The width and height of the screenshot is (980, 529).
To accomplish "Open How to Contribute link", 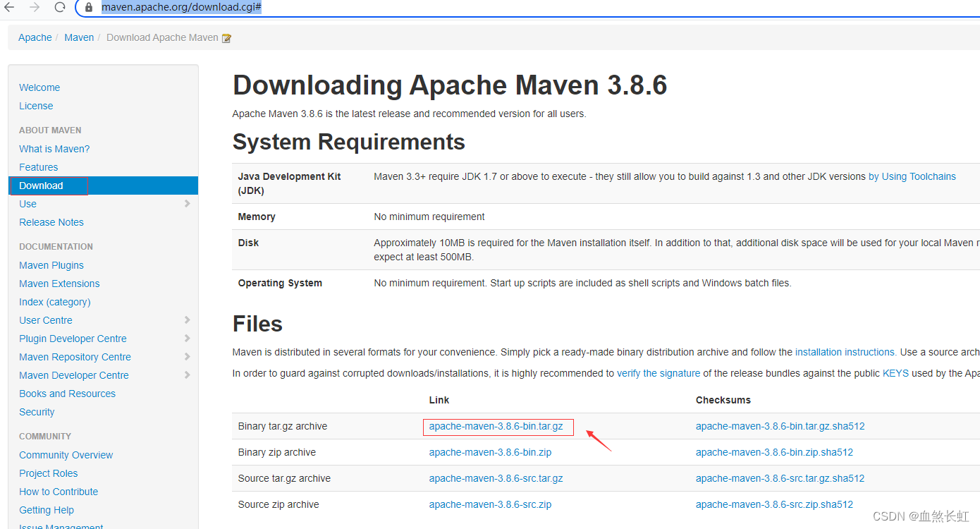I will click(x=59, y=492).
